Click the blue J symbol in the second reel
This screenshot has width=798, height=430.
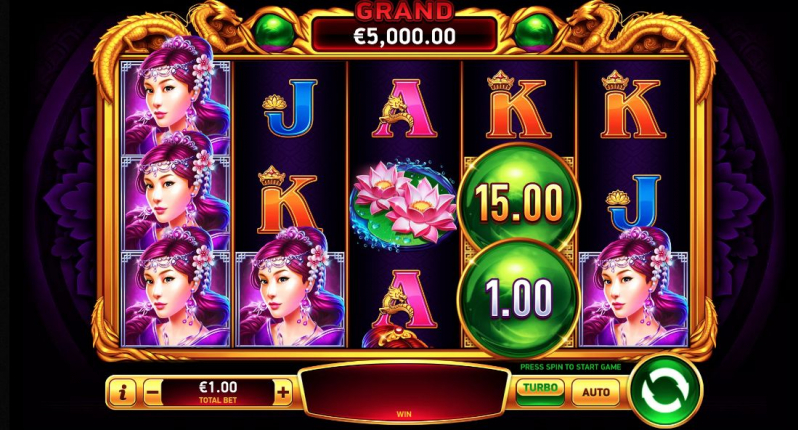tap(290, 107)
